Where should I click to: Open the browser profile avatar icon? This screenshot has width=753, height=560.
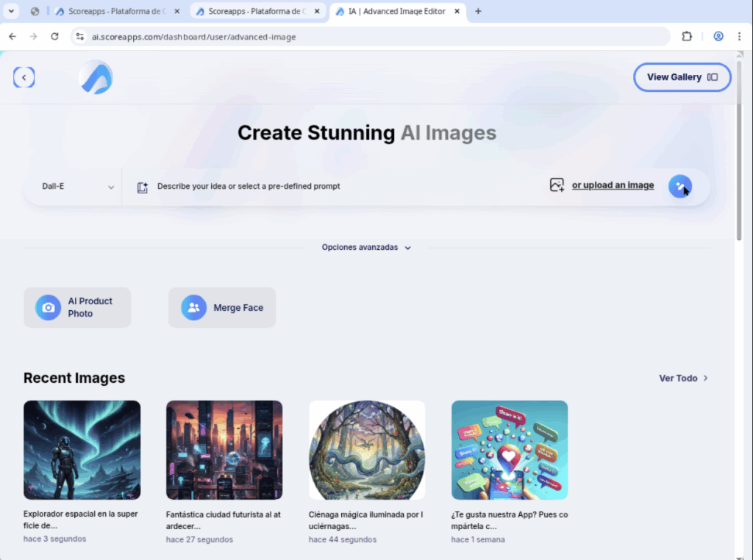tap(718, 37)
